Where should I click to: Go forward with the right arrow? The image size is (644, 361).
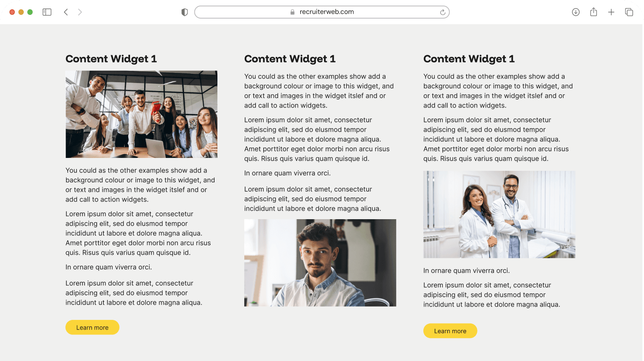(x=80, y=12)
